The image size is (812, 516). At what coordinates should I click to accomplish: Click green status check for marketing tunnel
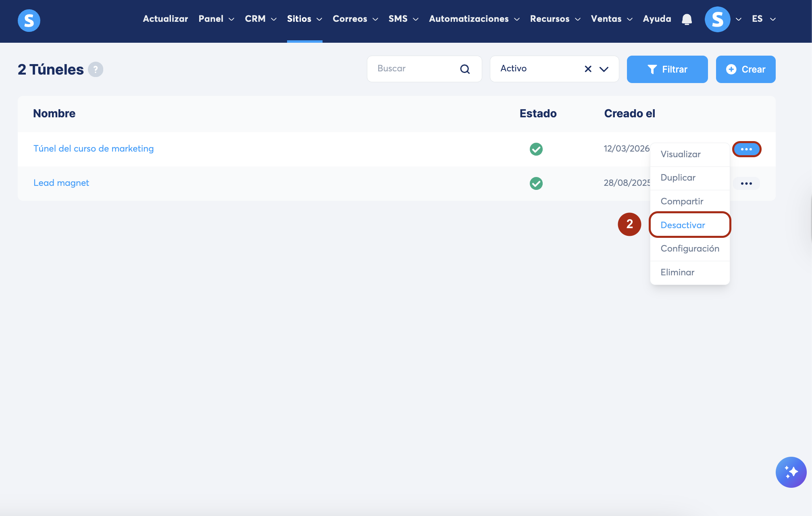tap(536, 149)
